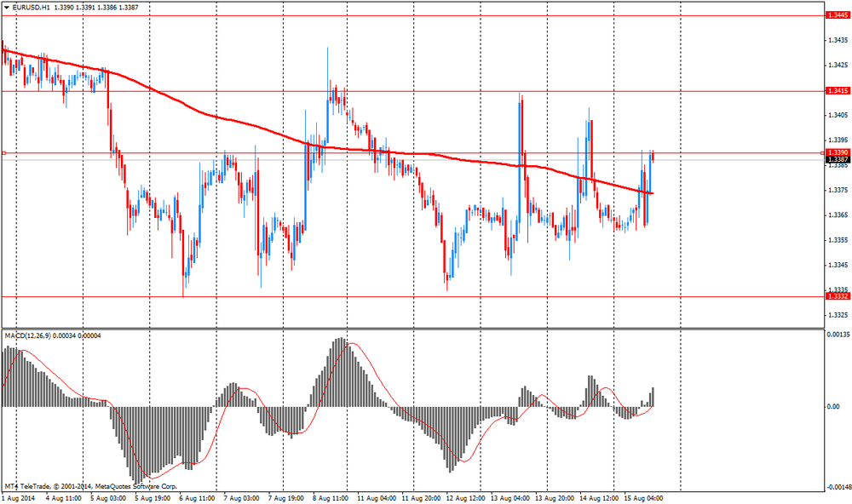Click the MACD 0.00 scale level
This screenshot has width=852, height=504.
pyautogui.click(x=834, y=407)
